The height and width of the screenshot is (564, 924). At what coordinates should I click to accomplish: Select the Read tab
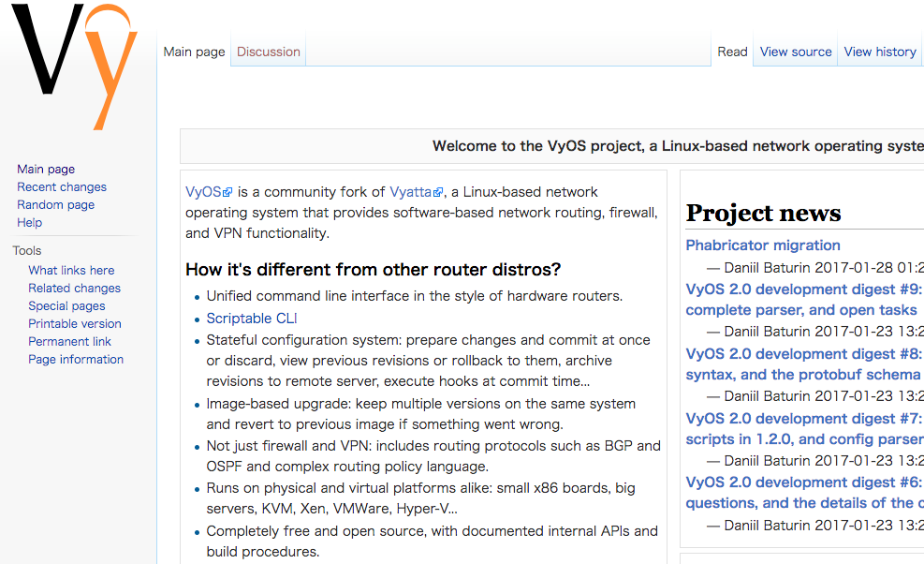tap(732, 52)
